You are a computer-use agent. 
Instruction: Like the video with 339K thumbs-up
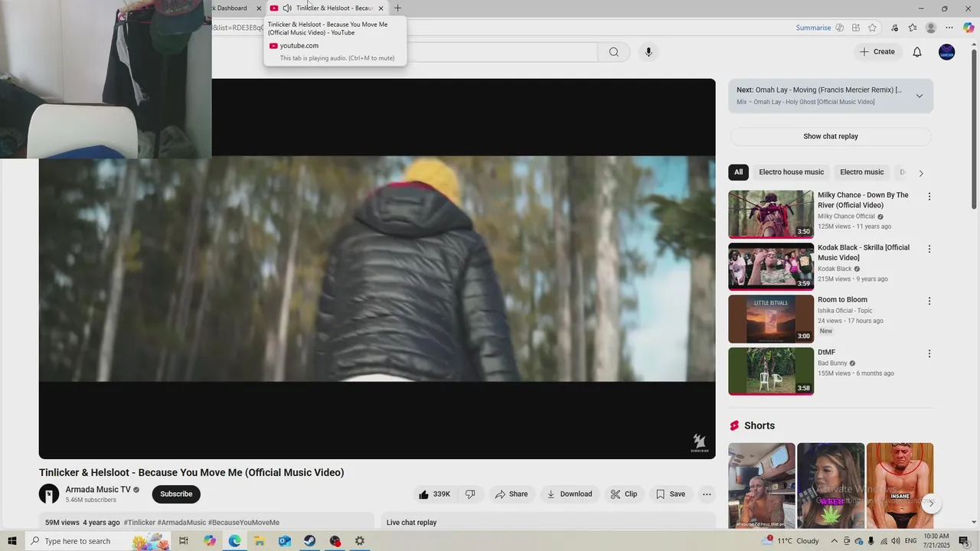click(434, 494)
